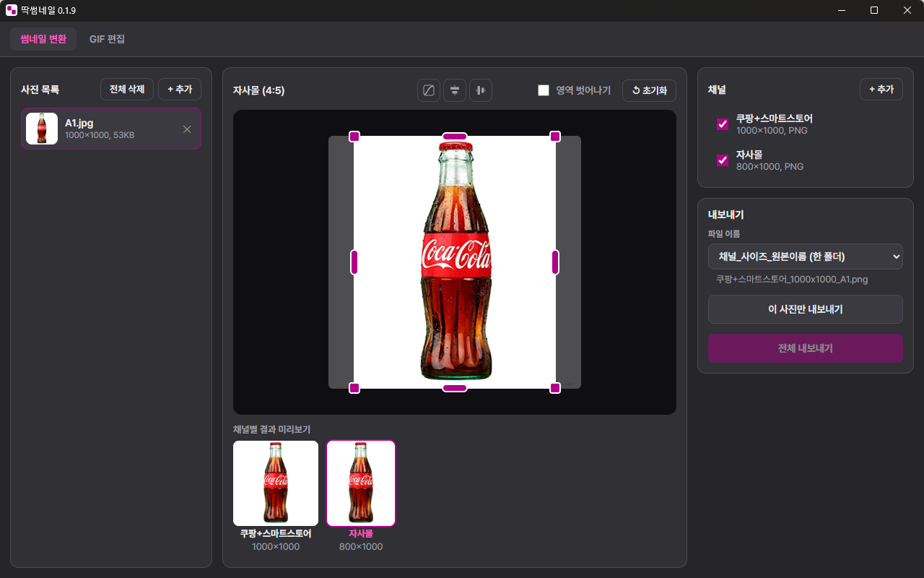Click the top-left crop corner handle
Image resolution: width=924 pixels, height=578 pixels.
click(x=354, y=137)
